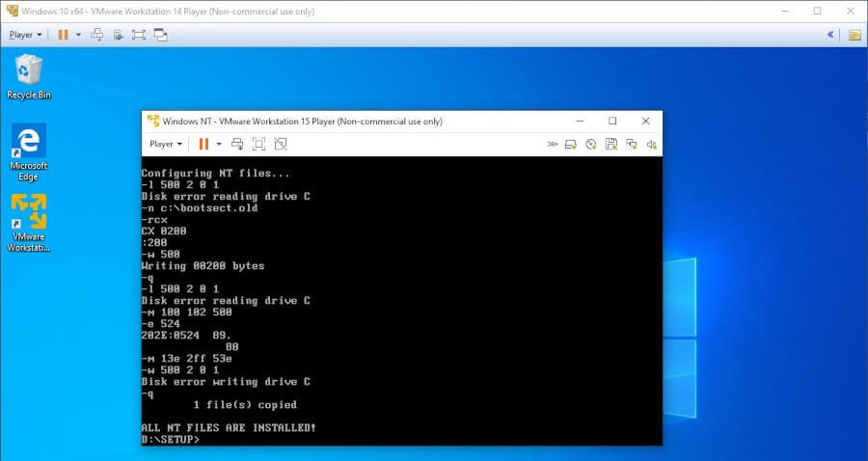Close the Windows NT player window

point(645,121)
